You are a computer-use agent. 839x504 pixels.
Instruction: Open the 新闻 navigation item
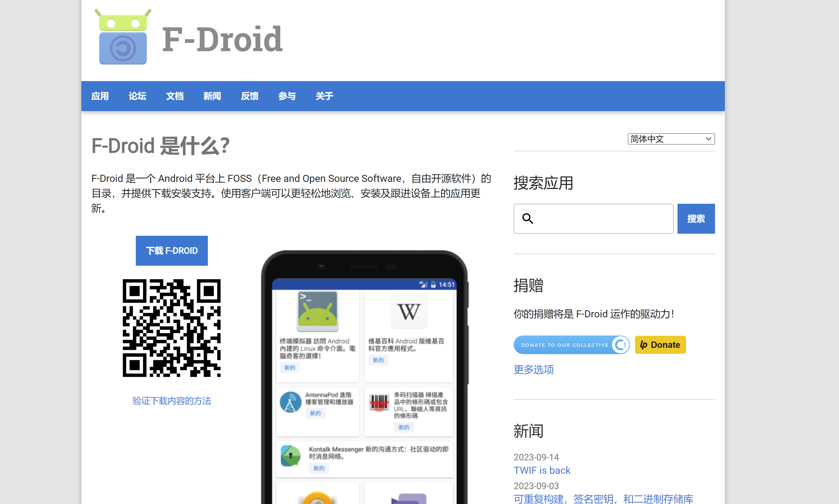click(x=212, y=96)
